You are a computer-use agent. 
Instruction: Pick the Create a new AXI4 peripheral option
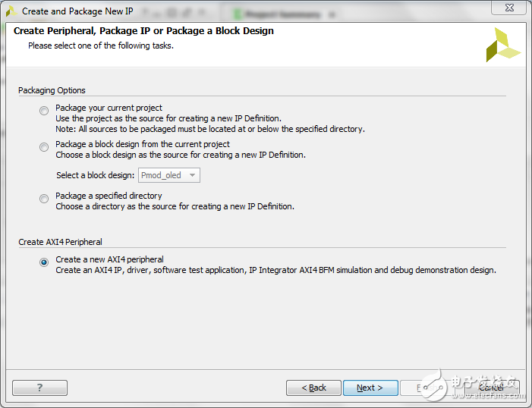44,262
